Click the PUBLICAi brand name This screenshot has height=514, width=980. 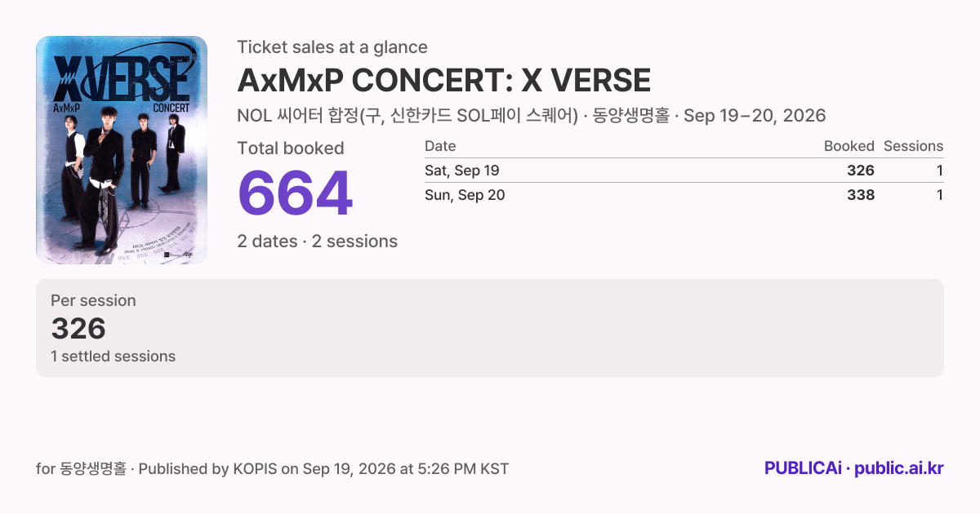(803, 468)
